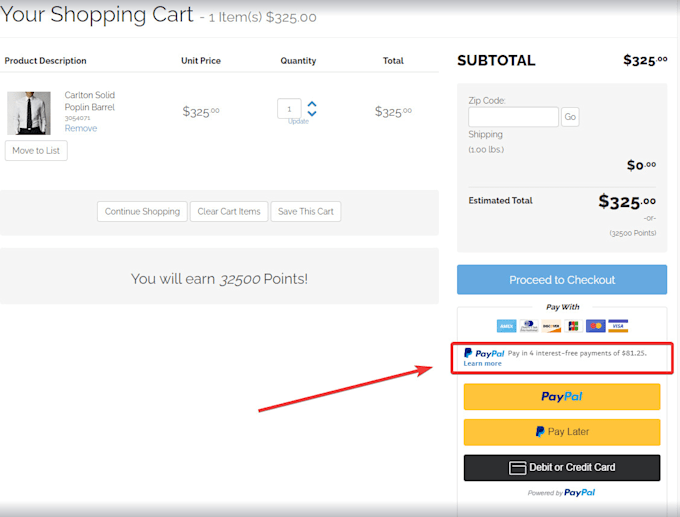This screenshot has width=680, height=517.
Task: Click the Shipping label
Action: [x=485, y=134]
